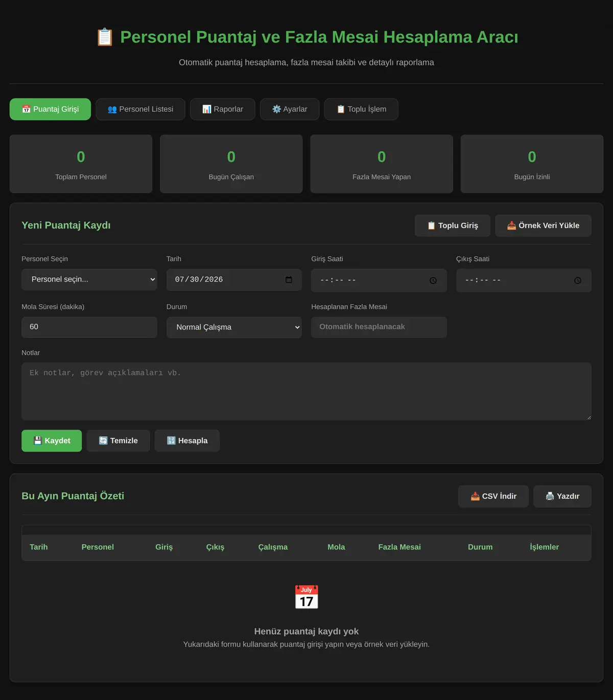Click the İşlemler column header
613x700 pixels.
coord(545,547)
